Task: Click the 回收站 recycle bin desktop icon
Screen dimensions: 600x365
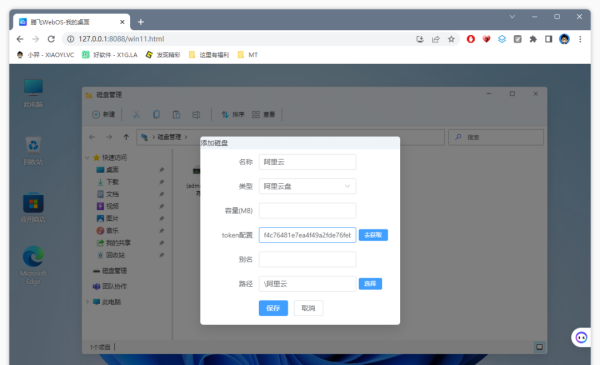Action: 33,151
